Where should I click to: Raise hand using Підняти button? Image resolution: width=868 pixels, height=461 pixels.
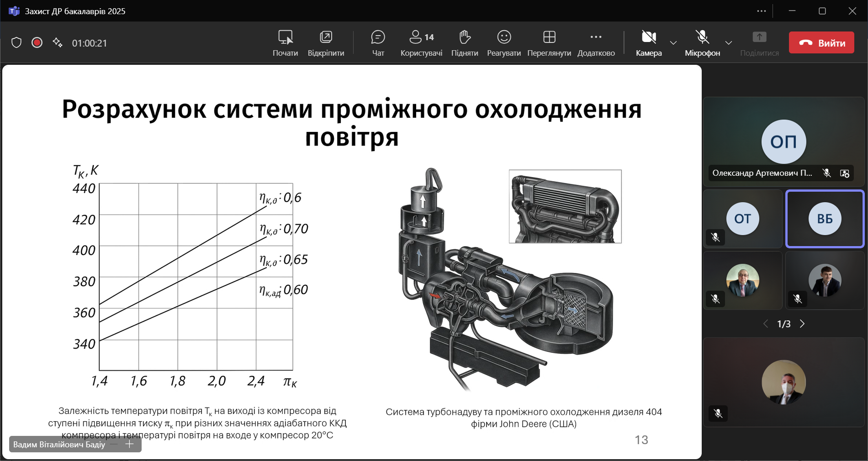pos(465,43)
